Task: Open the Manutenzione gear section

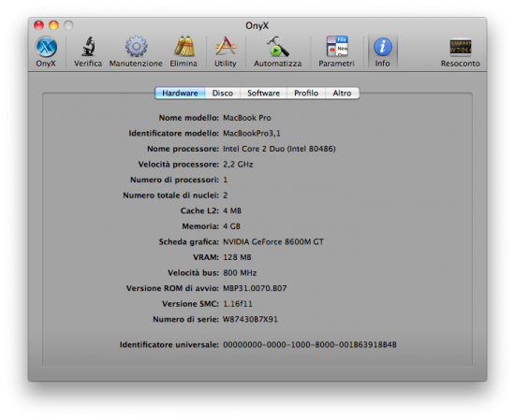Action: click(x=136, y=51)
